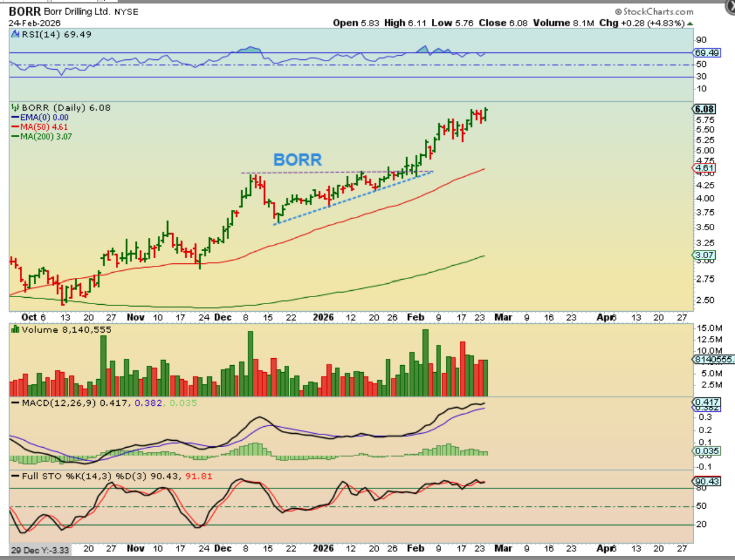Click the green 3.07 MA(200) axis tag
This screenshot has height=560, width=735.
coord(704,255)
